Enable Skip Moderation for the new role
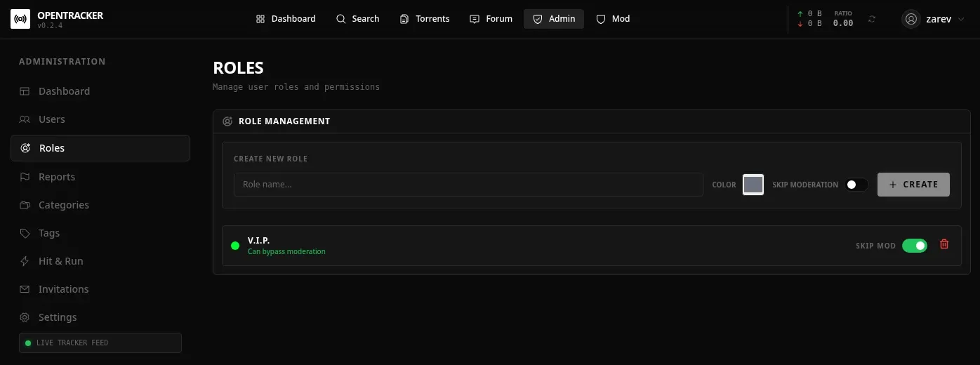 click(856, 185)
